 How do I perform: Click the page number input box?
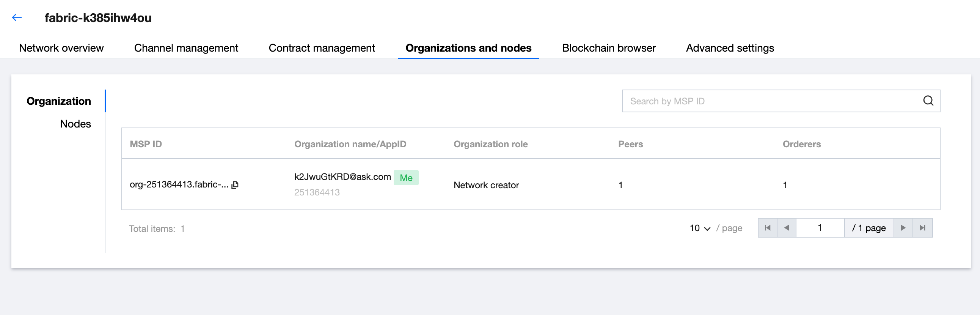point(820,228)
